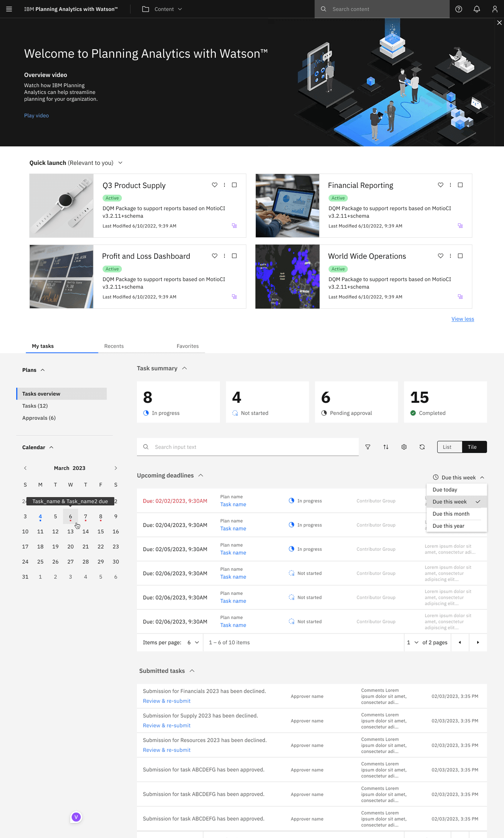Close the welcome banner

499,23
